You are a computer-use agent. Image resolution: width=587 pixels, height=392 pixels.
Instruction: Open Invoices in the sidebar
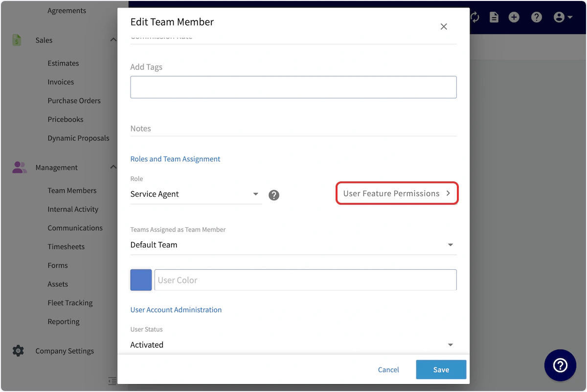(61, 82)
